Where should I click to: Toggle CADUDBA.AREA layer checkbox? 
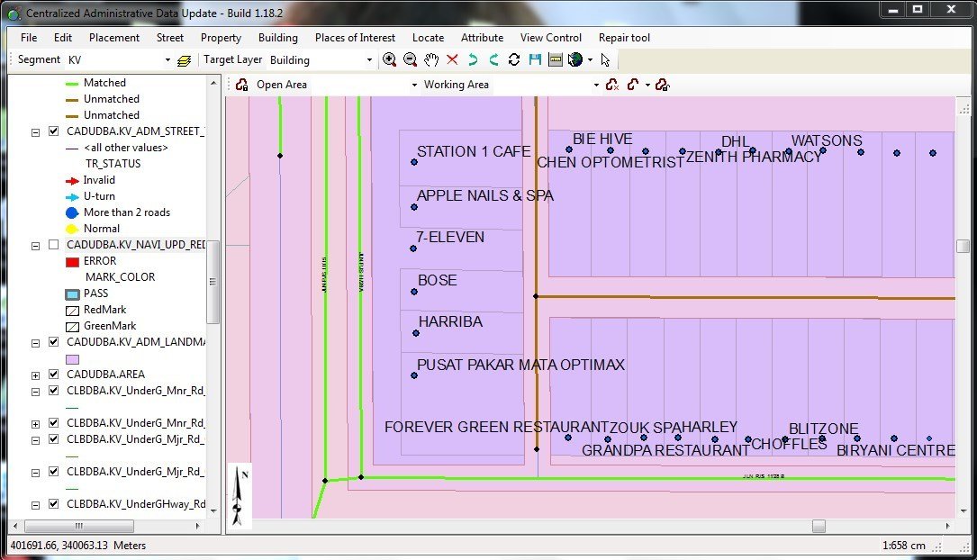tap(54, 375)
